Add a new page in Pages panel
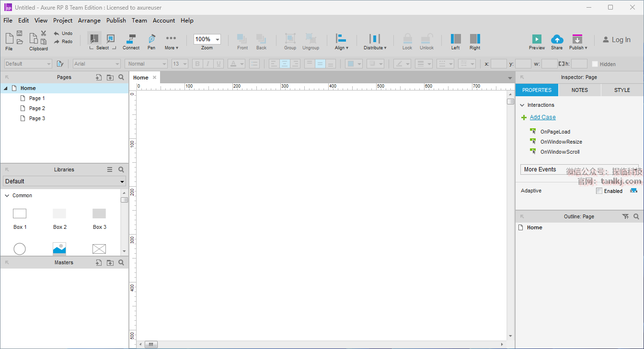 point(99,77)
